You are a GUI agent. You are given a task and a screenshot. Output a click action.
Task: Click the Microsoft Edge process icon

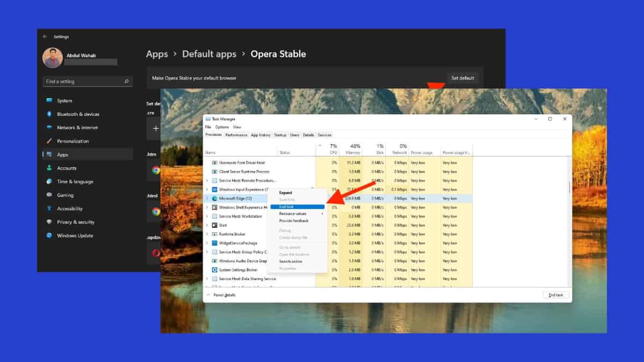215,198
